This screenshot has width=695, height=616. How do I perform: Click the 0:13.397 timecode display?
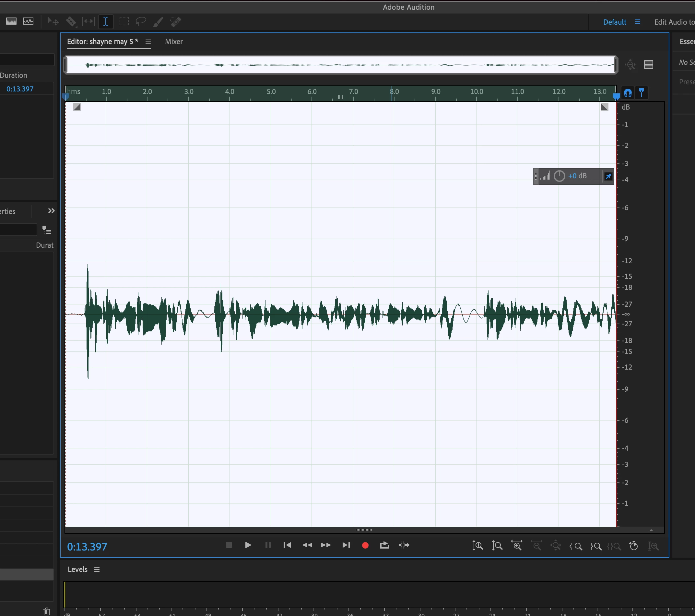coord(87,547)
